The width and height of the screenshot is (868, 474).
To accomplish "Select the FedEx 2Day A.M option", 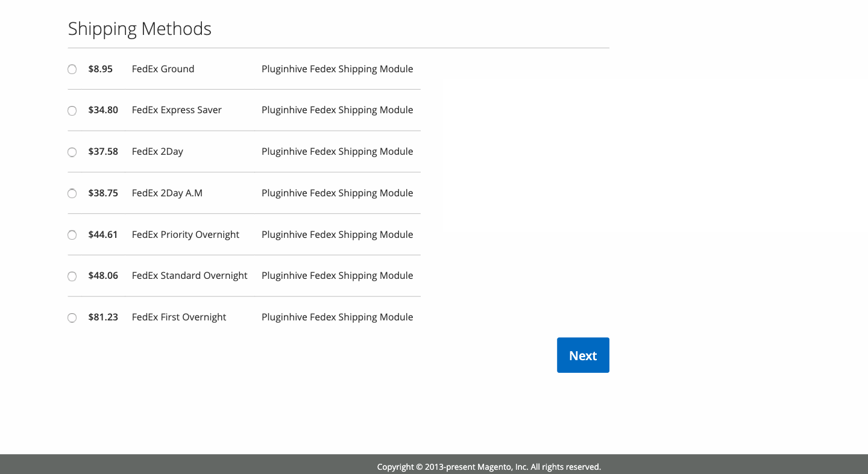I will 72,193.
